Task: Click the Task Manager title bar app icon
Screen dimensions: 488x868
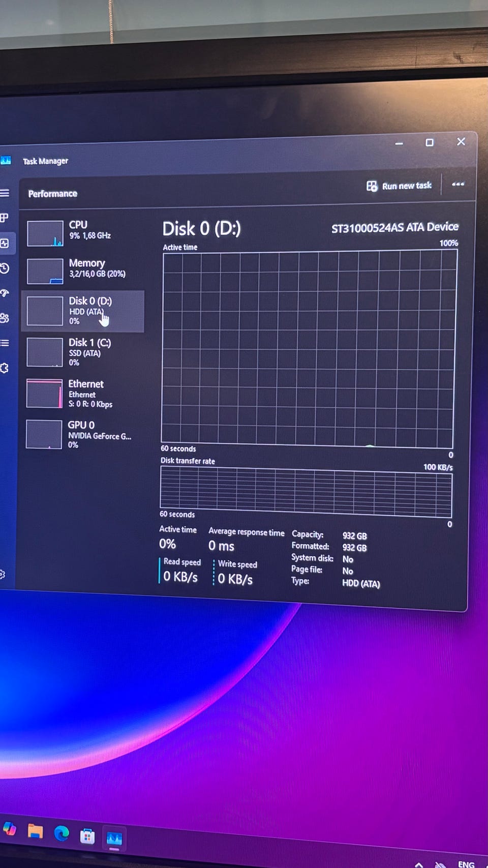Action: click(x=6, y=161)
